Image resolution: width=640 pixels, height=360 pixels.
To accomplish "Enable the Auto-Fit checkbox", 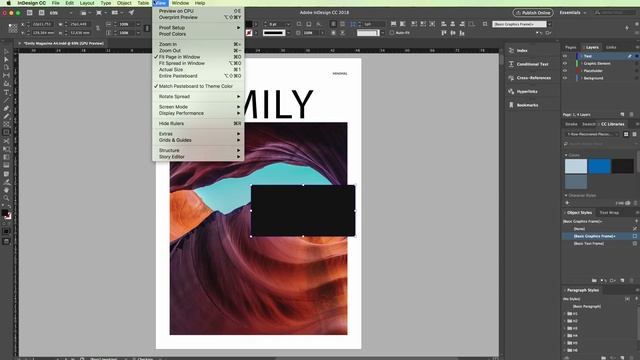I will tap(391, 33).
